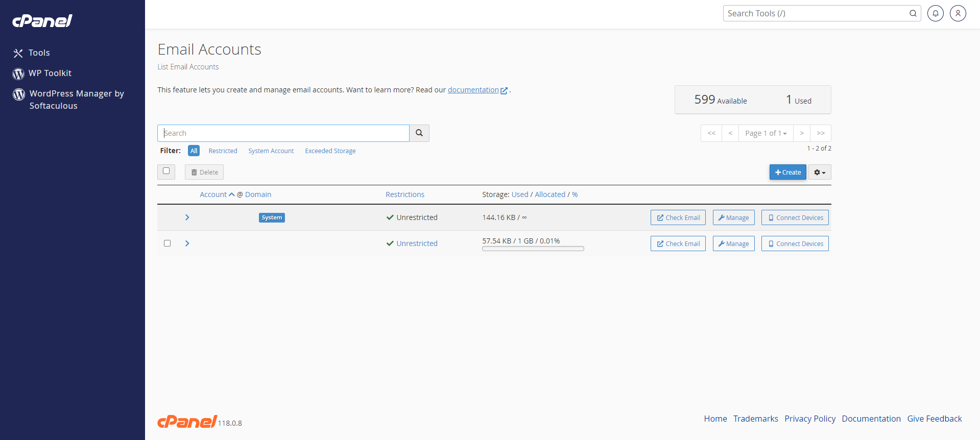Click the cPanel logo in sidebar

[x=42, y=20]
